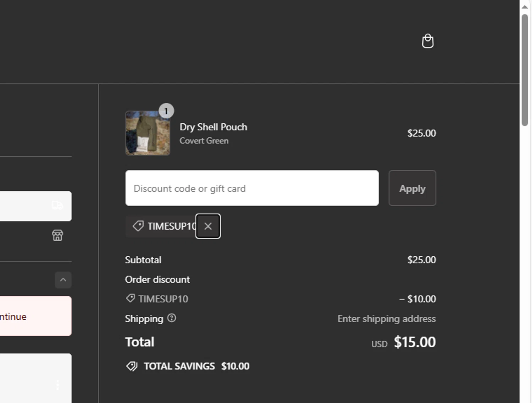Click the item quantity badge showing 1
532x403 pixels.
tap(166, 111)
